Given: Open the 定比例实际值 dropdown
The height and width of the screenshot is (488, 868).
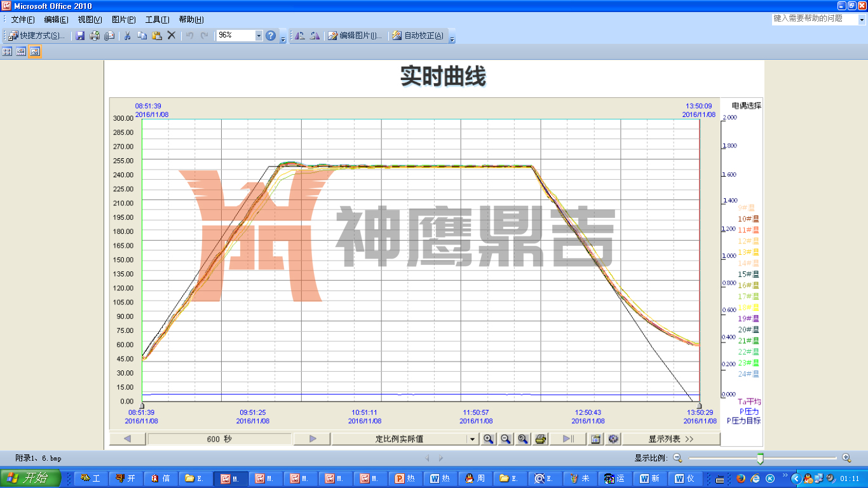Looking at the screenshot, I should [472, 438].
